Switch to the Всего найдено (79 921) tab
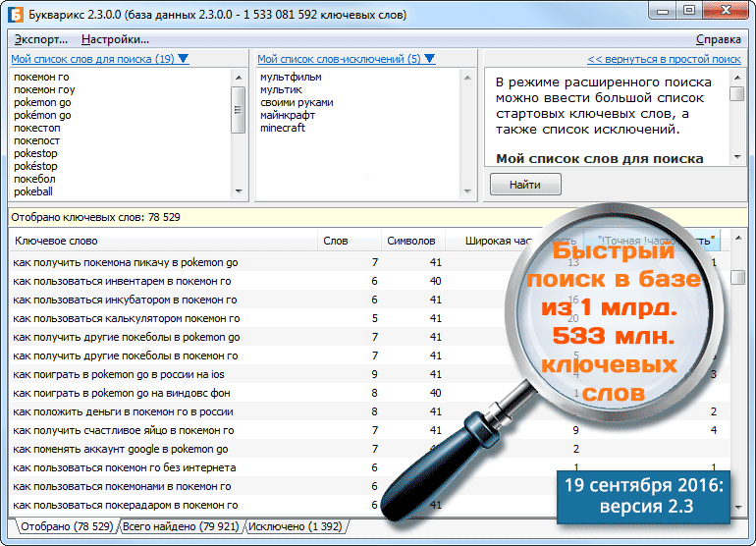 coord(181,526)
